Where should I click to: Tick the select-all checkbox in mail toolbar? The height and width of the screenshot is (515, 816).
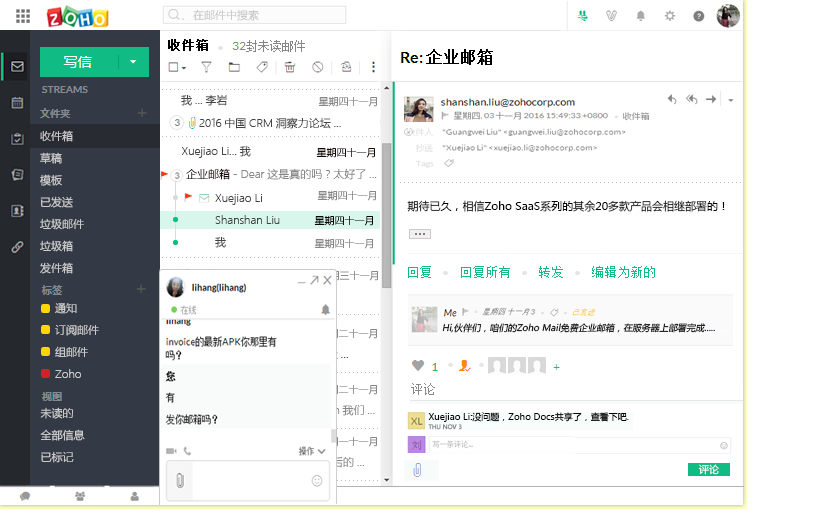173,67
